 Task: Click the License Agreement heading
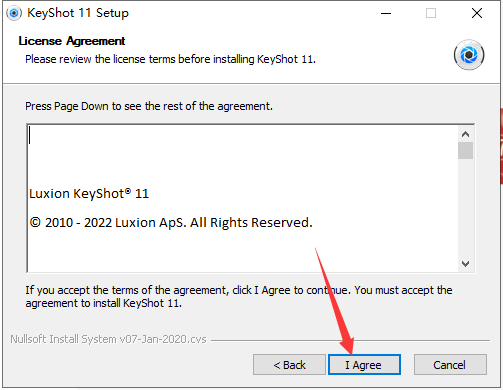[72, 41]
